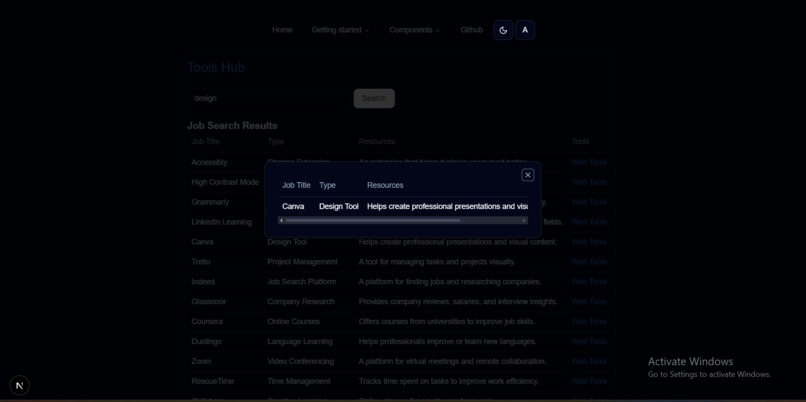Close the Canva details dialog
The height and width of the screenshot is (402, 806).
click(527, 175)
